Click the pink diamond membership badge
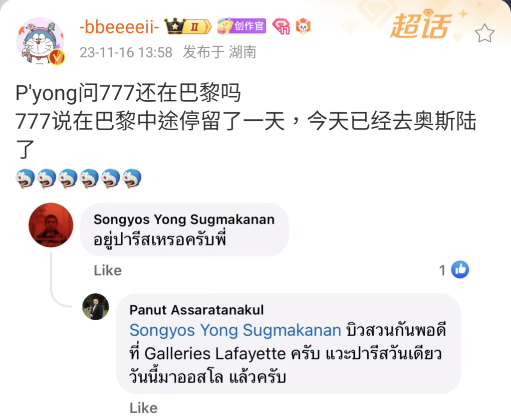The image size is (511, 420). [281, 26]
